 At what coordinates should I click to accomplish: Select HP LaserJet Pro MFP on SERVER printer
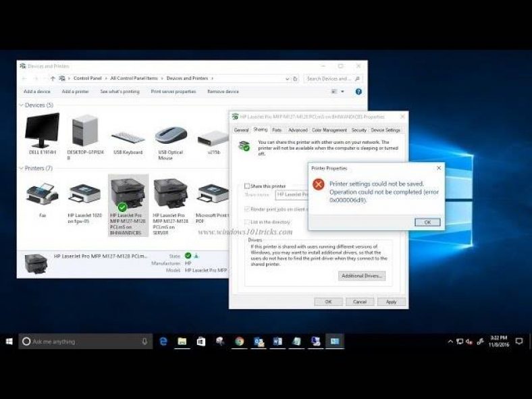click(170, 194)
